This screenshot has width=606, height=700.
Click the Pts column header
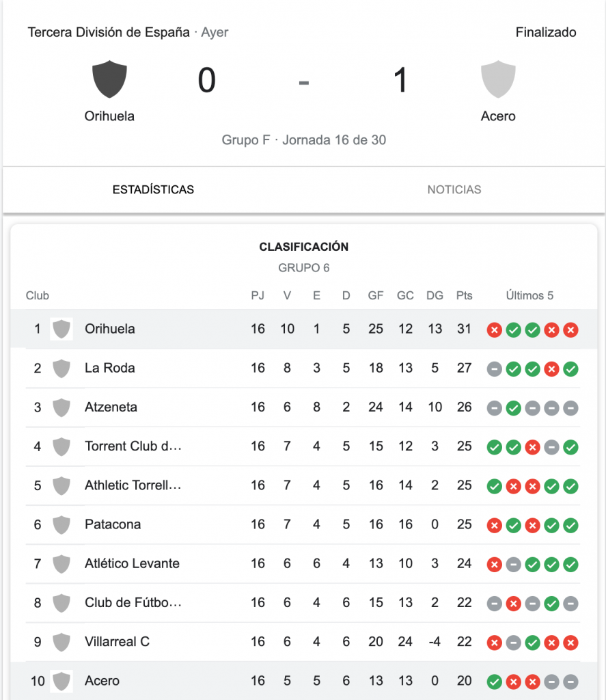464,296
